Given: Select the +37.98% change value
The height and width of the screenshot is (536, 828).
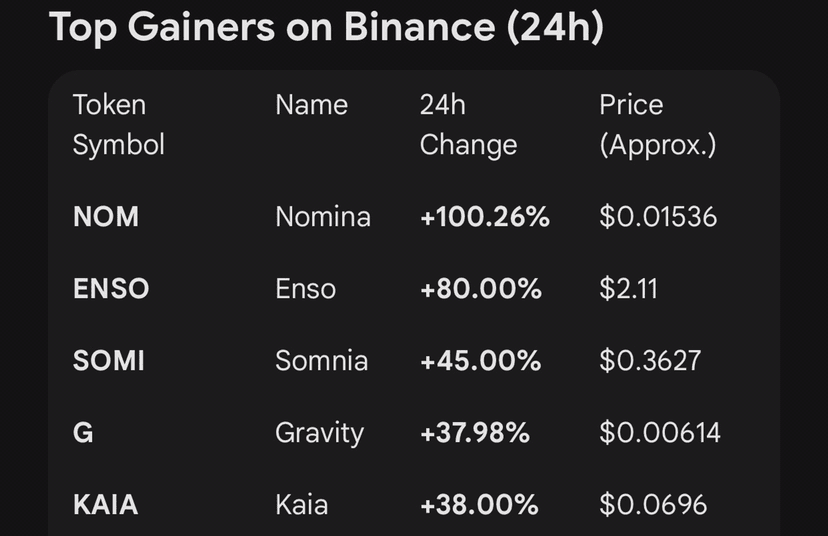Looking at the screenshot, I should 475,432.
